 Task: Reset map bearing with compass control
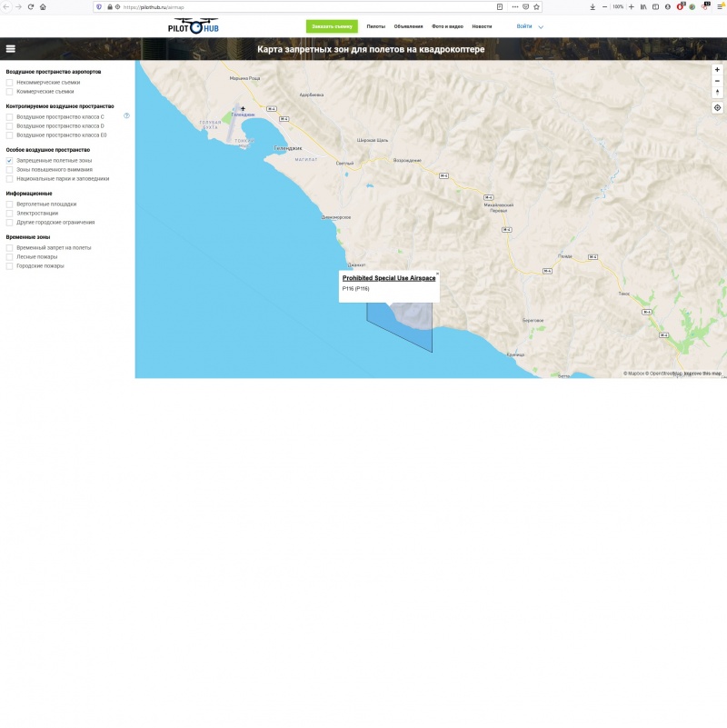717,92
